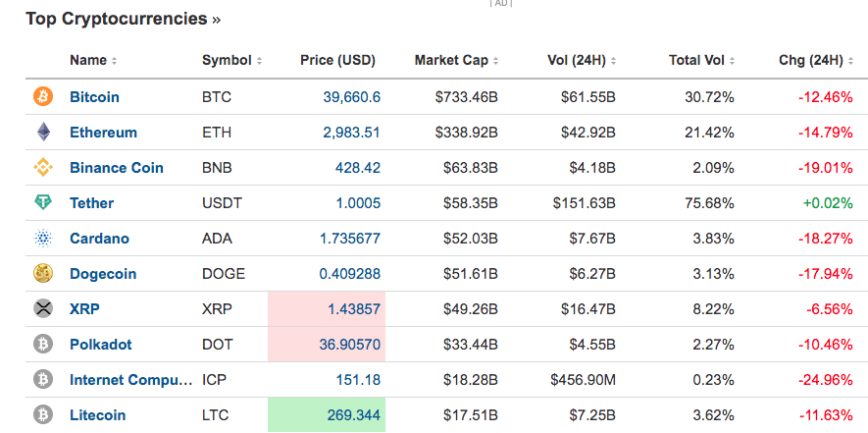Open the Tether name link

coord(91,203)
